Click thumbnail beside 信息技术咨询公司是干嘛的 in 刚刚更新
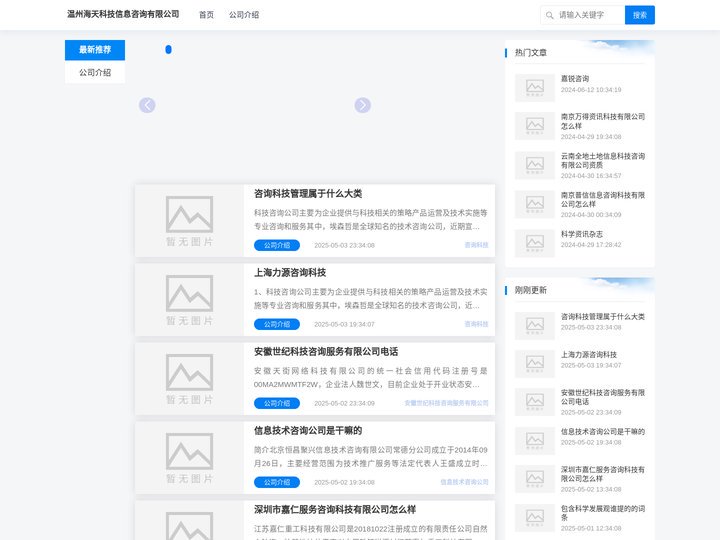The width and height of the screenshot is (720, 540). pyautogui.click(x=534, y=441)
